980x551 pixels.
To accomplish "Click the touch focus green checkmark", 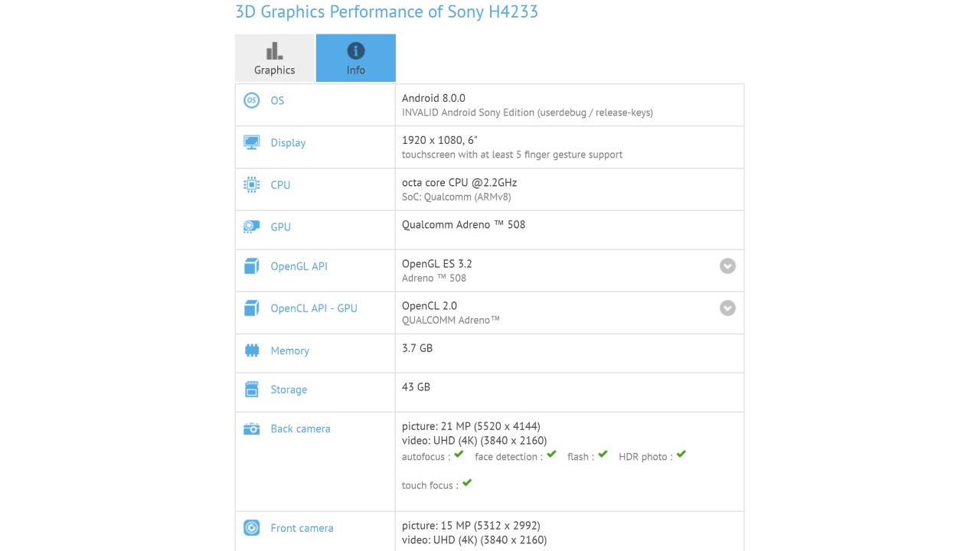I will coord(467,483).
